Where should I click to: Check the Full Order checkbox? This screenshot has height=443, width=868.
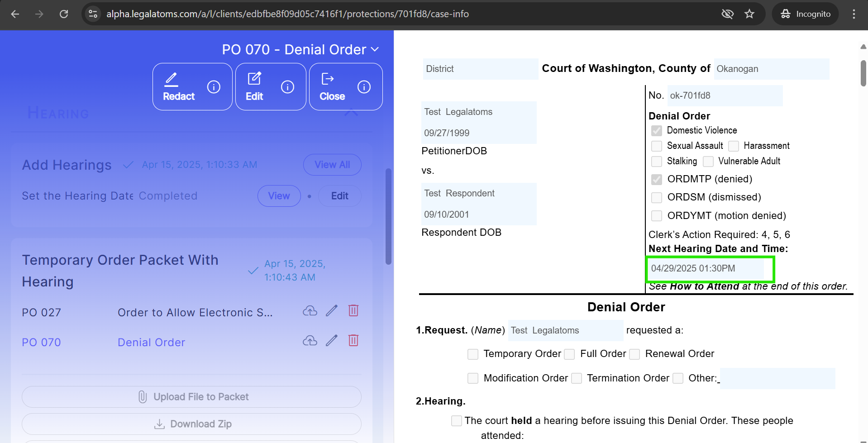pyautogui.click(x=570, y=354)
